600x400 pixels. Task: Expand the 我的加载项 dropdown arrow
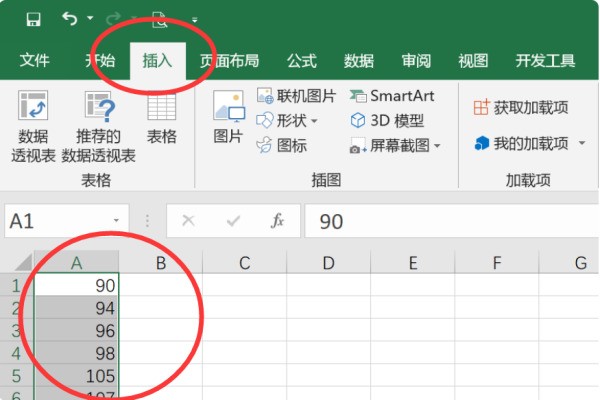[x=582, y=143]
